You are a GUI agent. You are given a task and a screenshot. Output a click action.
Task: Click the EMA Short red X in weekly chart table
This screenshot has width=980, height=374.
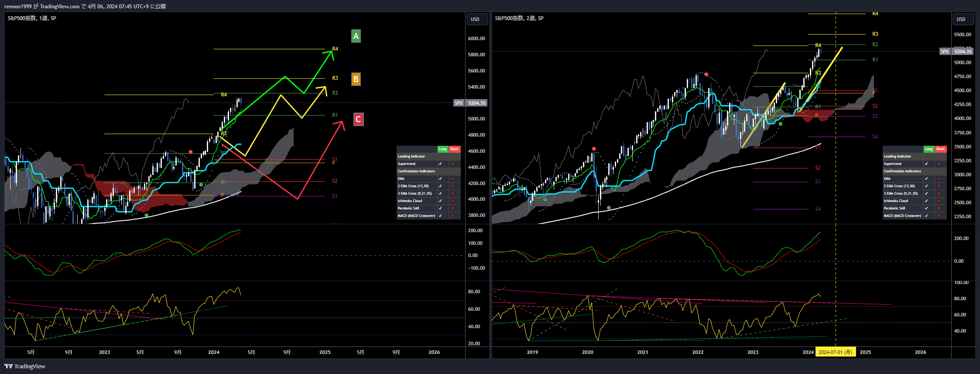tap(452, 178)
